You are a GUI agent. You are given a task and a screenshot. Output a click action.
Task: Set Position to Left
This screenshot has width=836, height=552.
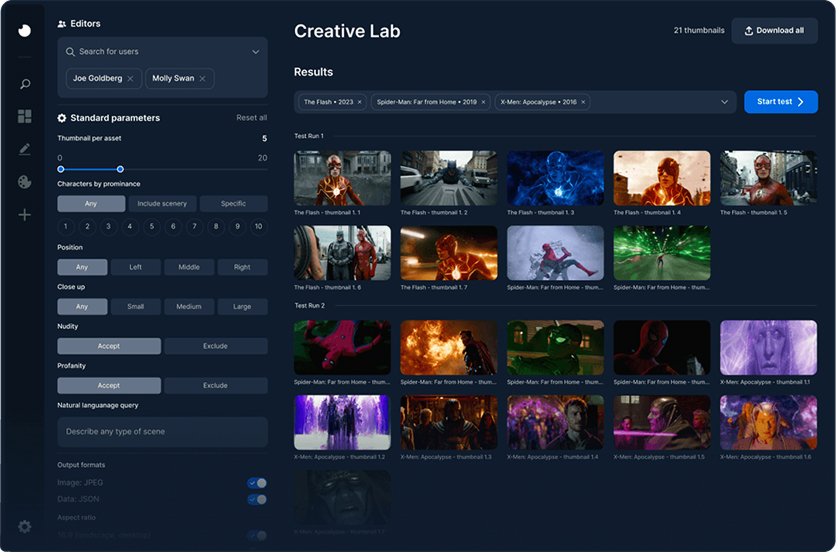[135, 267]
